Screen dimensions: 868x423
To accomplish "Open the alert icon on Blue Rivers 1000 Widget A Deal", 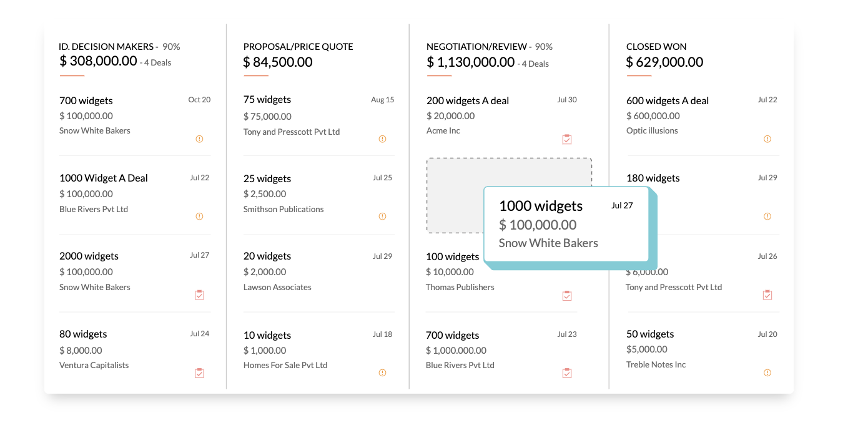I will pos(199,216).
